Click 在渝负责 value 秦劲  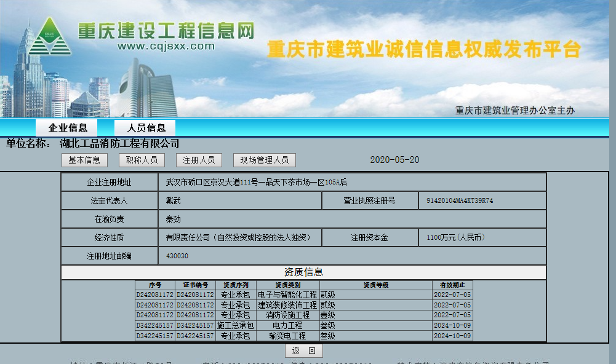174,219
